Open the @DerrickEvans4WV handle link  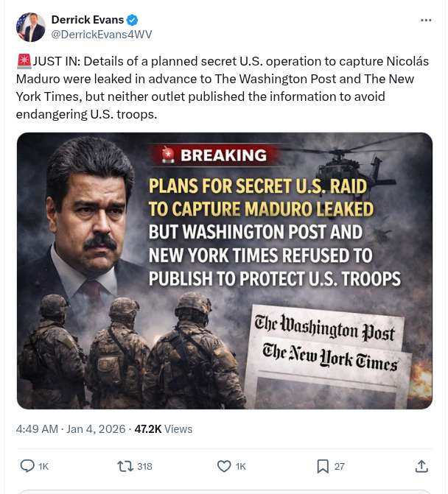click(102, 34)
